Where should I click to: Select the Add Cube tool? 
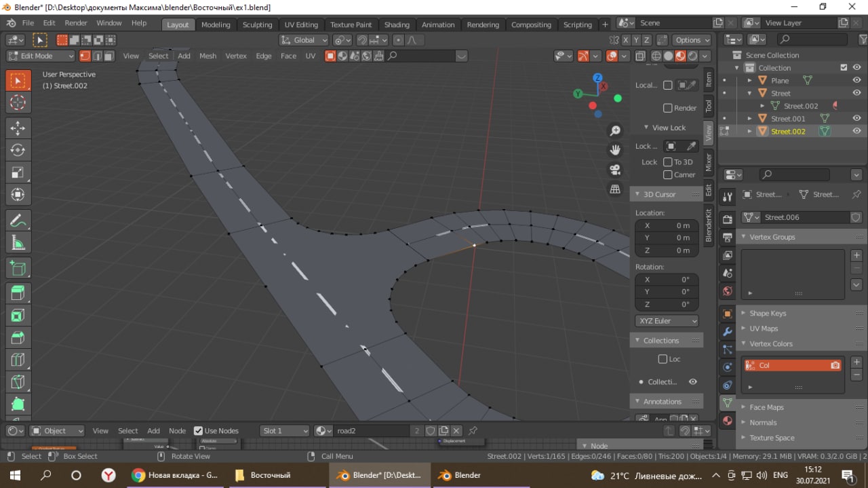point(18,268)
